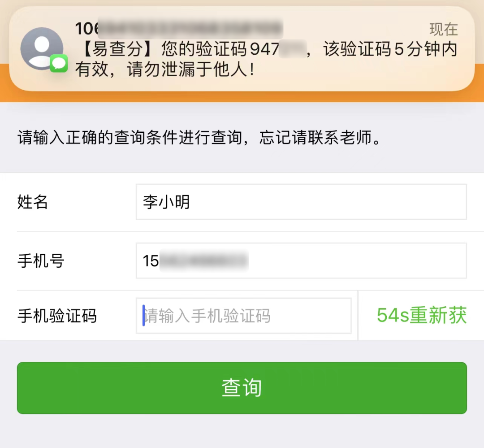This screenshot has width=484, height=448.
Task: Tap the 手机验证码 label
Action: pyautogui.click(x=57, y=316)
